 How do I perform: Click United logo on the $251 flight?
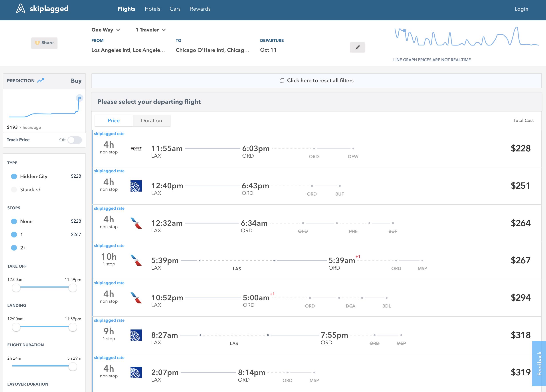(x=136, y=186)
